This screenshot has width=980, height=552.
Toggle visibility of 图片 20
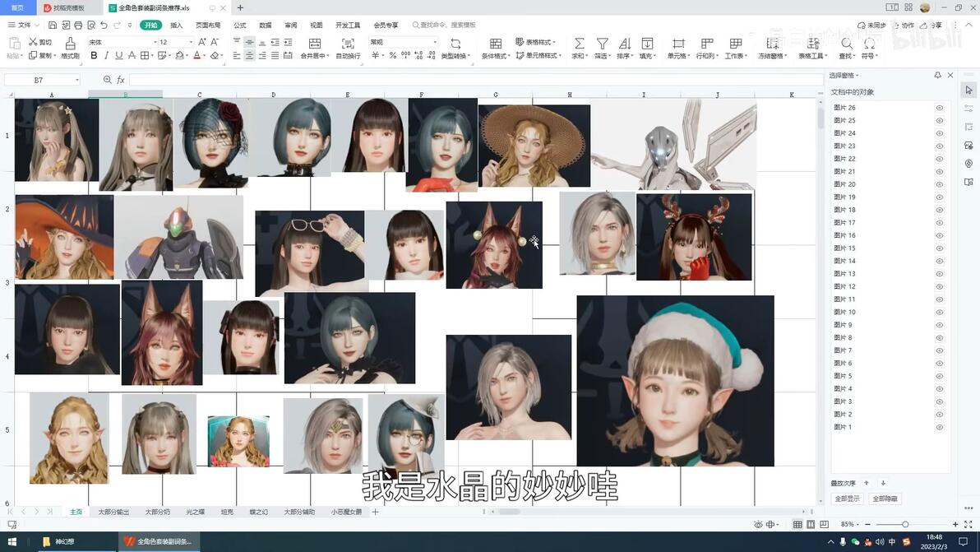pos(940,184)
